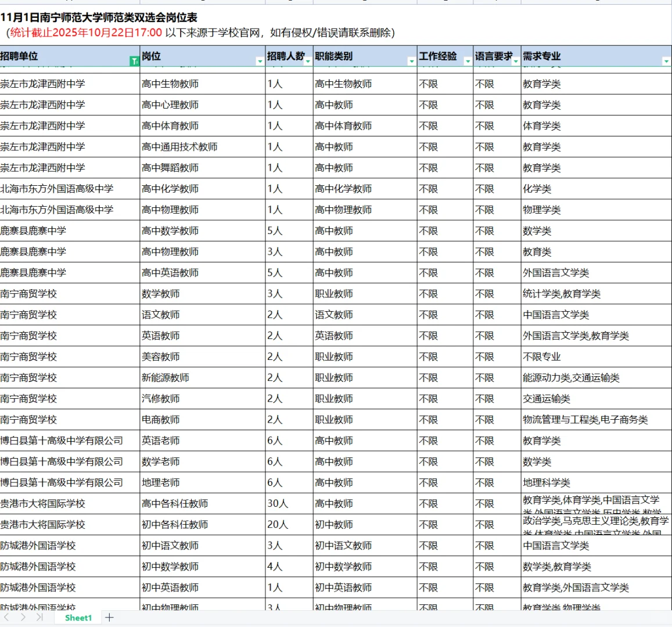Click the 职业教师 cell in 数学教师 row
The height and width of the screenshot is (627, 672).
(365, 294)
